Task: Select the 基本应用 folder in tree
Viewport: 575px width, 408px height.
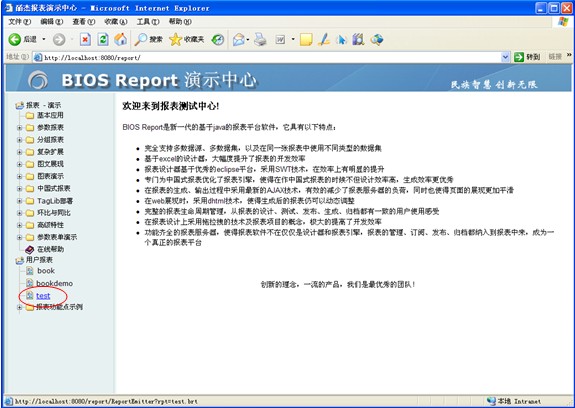Action: pos(50,115)
